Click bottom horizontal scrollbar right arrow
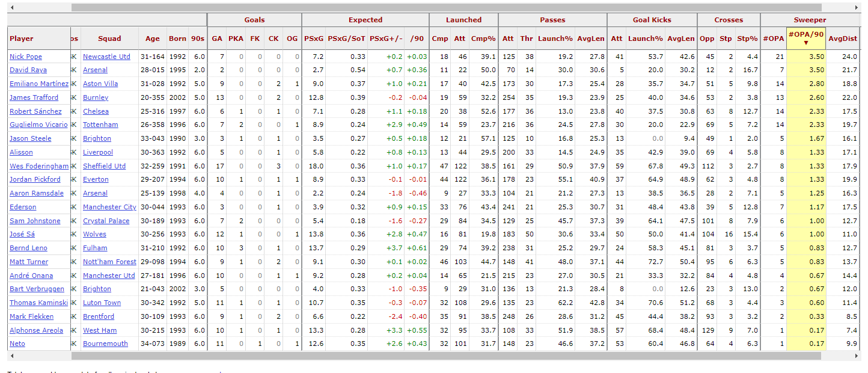 point(855,356)
